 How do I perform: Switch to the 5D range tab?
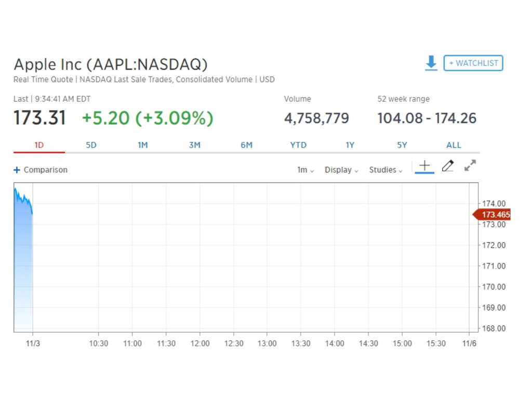coord(91,145)
